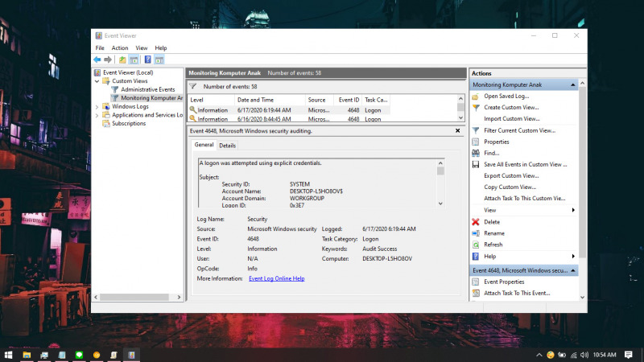The height and width of the screenshot is (362, 644).
Task: Click the Help icon in Actions pane
Action: (476, 257)
